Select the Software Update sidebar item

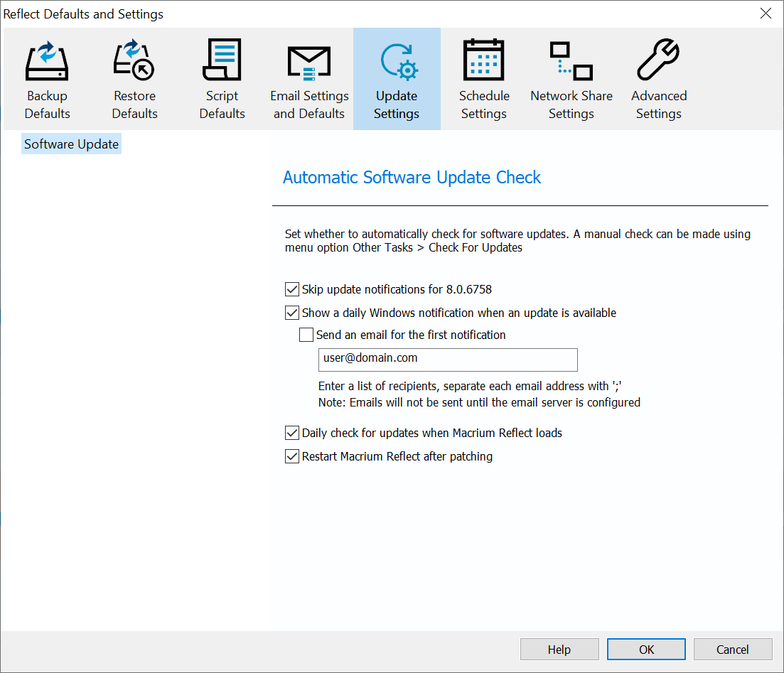click(71, 144)
